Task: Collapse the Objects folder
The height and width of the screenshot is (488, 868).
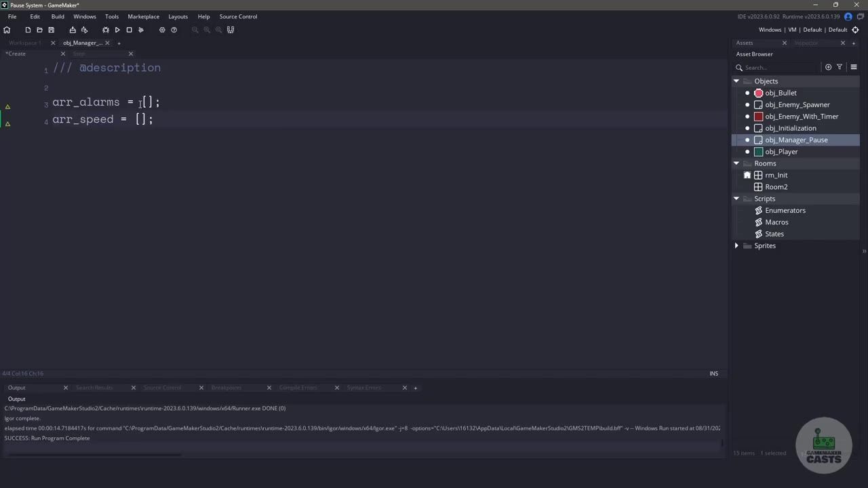Action: tap(736, 81)
